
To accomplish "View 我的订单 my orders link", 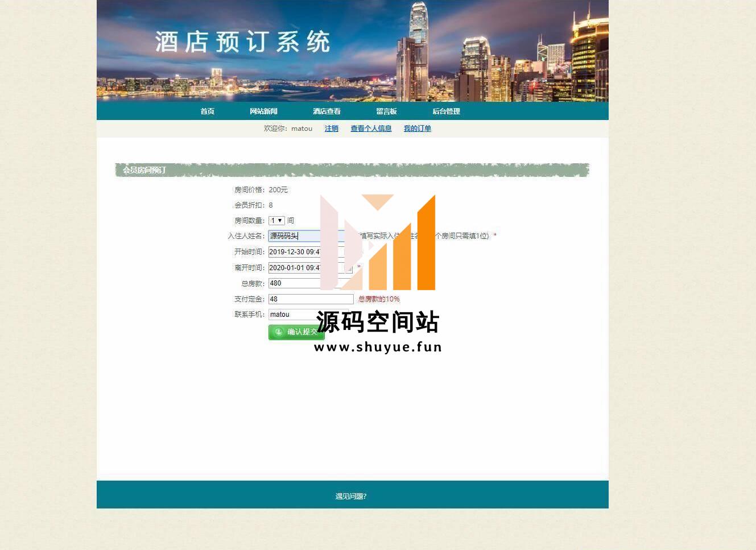I will 417,129.
